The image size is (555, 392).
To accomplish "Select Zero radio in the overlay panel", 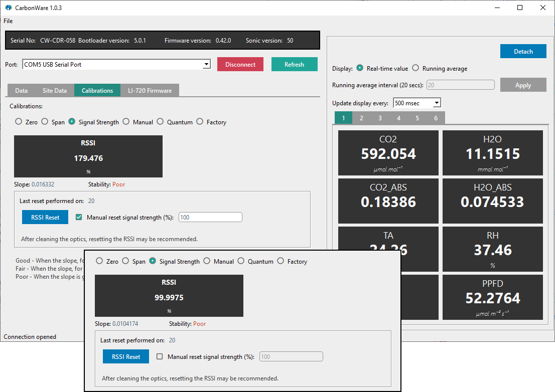I will (x=99, y=261).
